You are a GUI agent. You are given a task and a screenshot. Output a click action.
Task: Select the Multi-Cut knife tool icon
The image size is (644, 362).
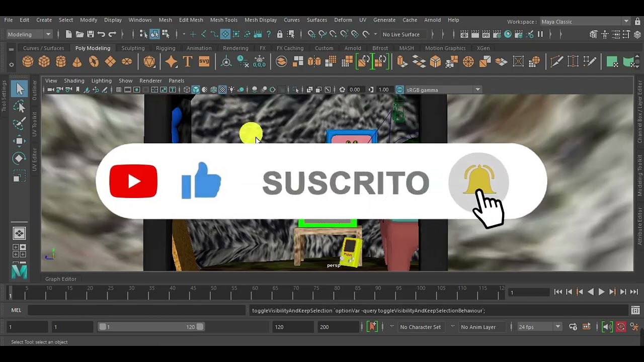pyautogui.click(x=556, y=61)
